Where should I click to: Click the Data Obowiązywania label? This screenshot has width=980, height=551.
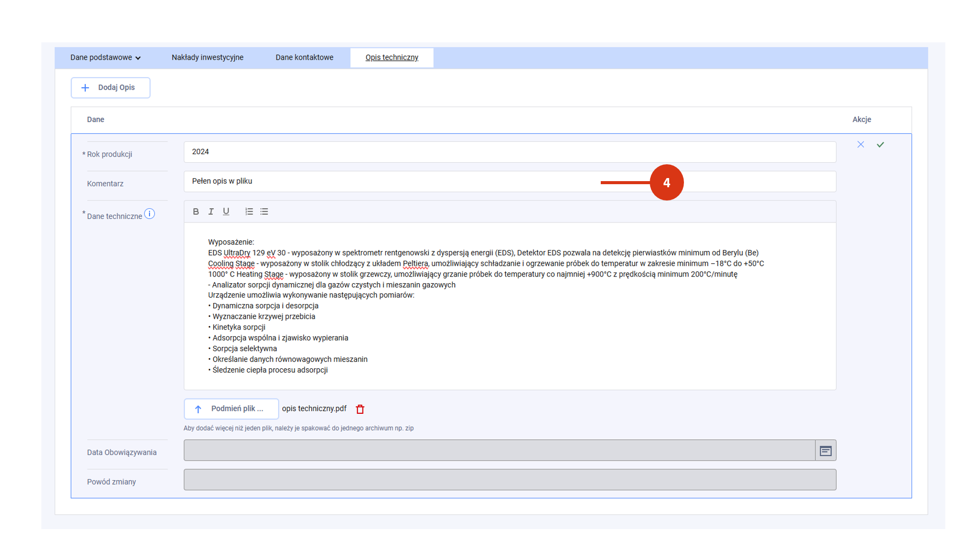click(121, 453)
